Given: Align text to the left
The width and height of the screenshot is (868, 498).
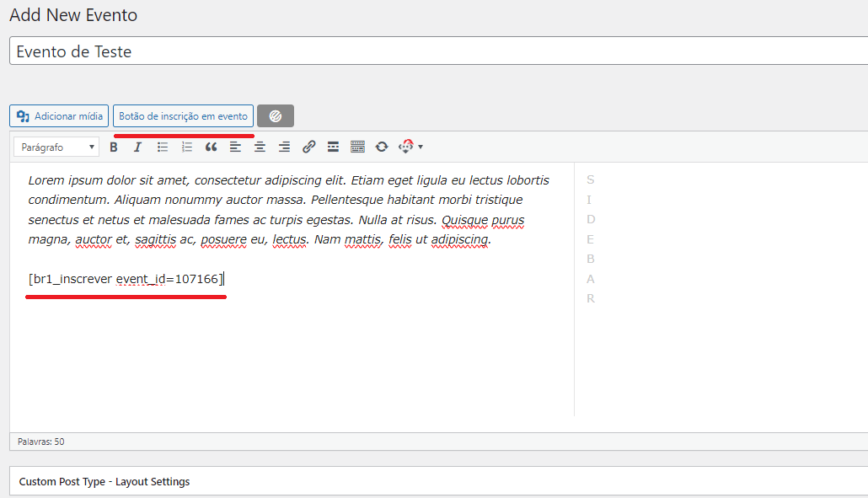Looking at the screenshot, I should (235, 147).
